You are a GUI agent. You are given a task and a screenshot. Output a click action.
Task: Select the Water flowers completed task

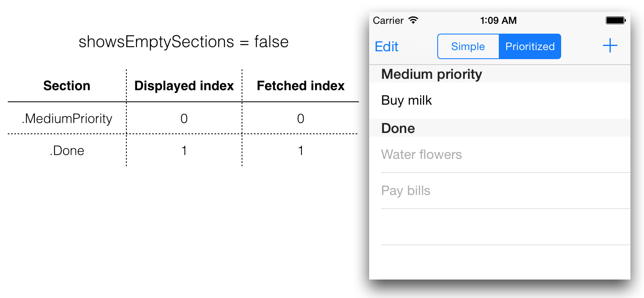pos(500,155)
